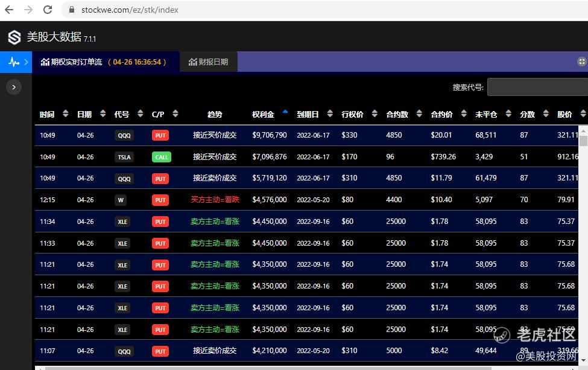Click the 912.16 stock price
This screenshot has width=588, height=370.
pos(567,157)
